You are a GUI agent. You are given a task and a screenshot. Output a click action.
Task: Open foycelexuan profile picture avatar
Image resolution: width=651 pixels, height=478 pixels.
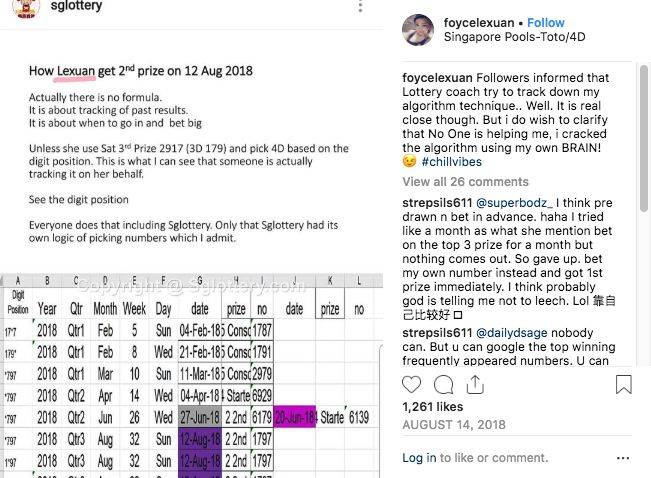(x=418, y=29)
